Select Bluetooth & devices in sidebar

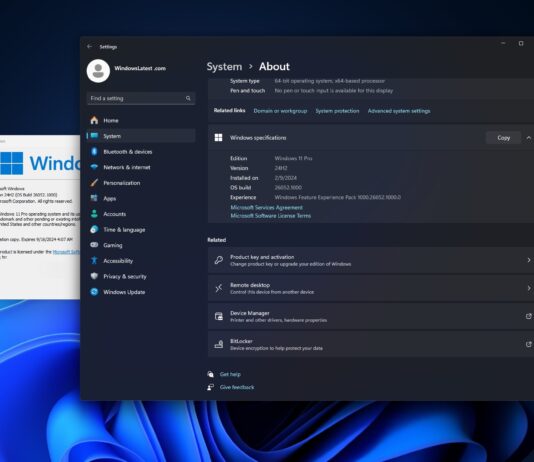pyautogui.click(x=141, y=152)
